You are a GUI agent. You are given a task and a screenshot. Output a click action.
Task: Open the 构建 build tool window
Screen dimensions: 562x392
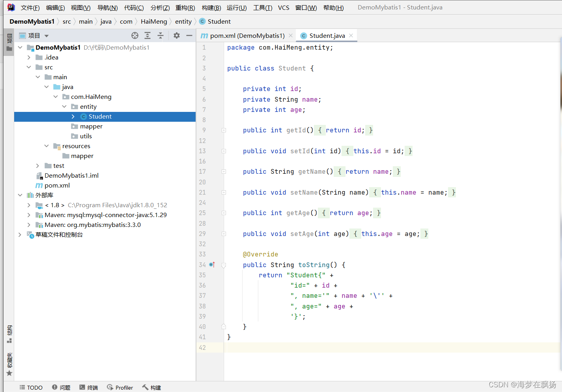tap(151, 388)
